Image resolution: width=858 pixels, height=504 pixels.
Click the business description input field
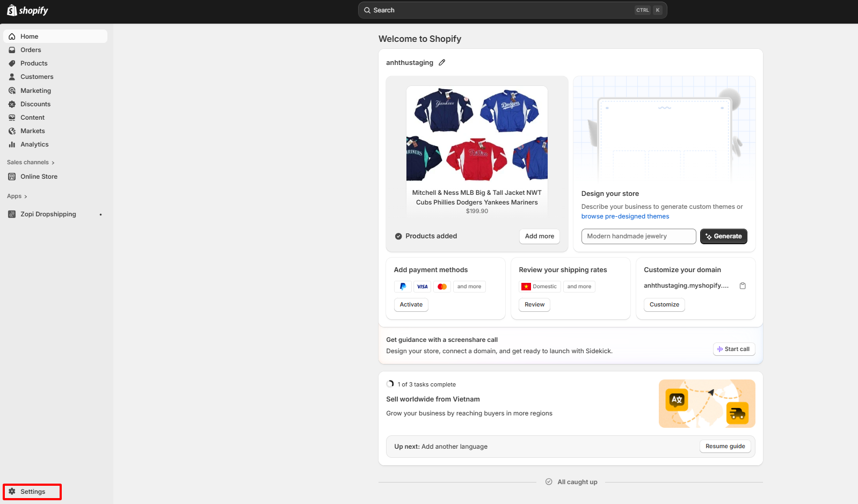click(638, 236)
